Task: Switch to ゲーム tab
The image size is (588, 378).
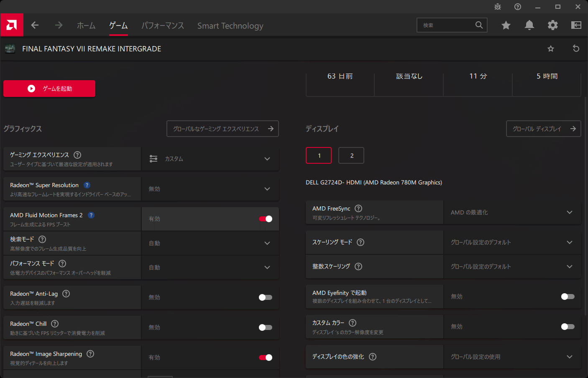Action: (118, 25)
